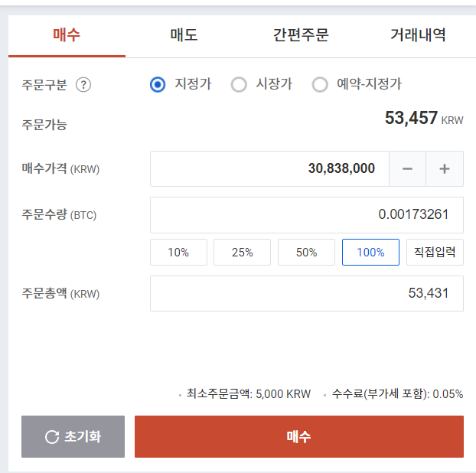Switch to the 매도 tab

pyautogui.click(x=184, y=35)
